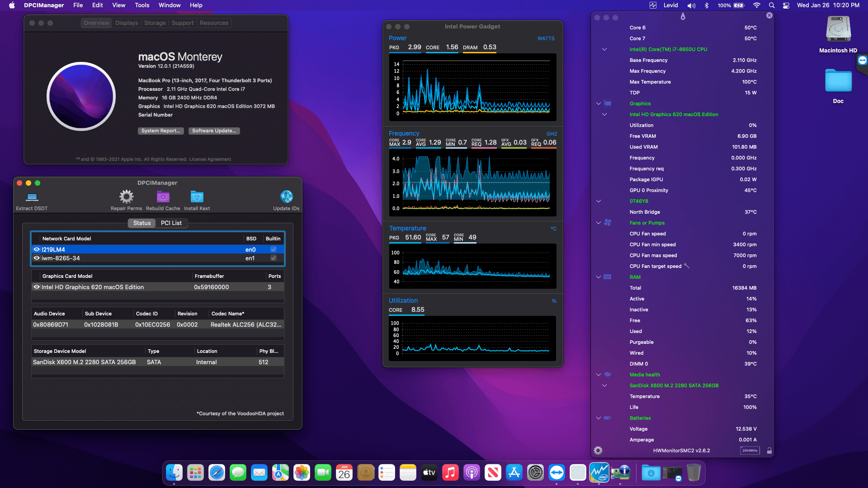The width and height of the screenshot is (868, 488).
Task: Click eye icon for Intel HD Graphics 620
Action: coord(37,287)
